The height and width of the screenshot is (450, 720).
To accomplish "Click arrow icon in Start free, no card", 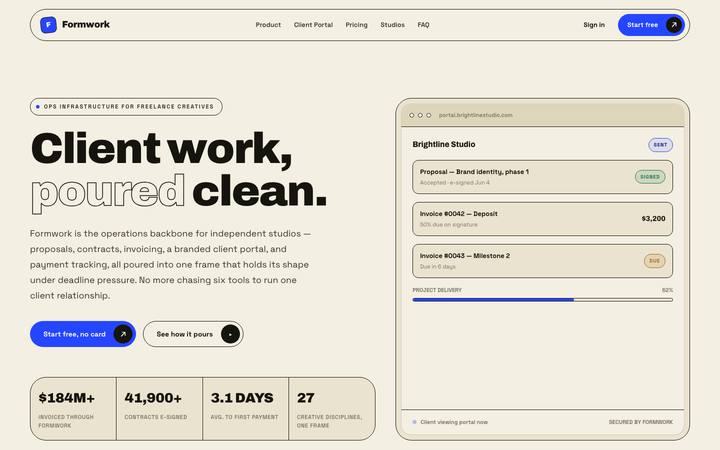I will (x=123, y=334).
